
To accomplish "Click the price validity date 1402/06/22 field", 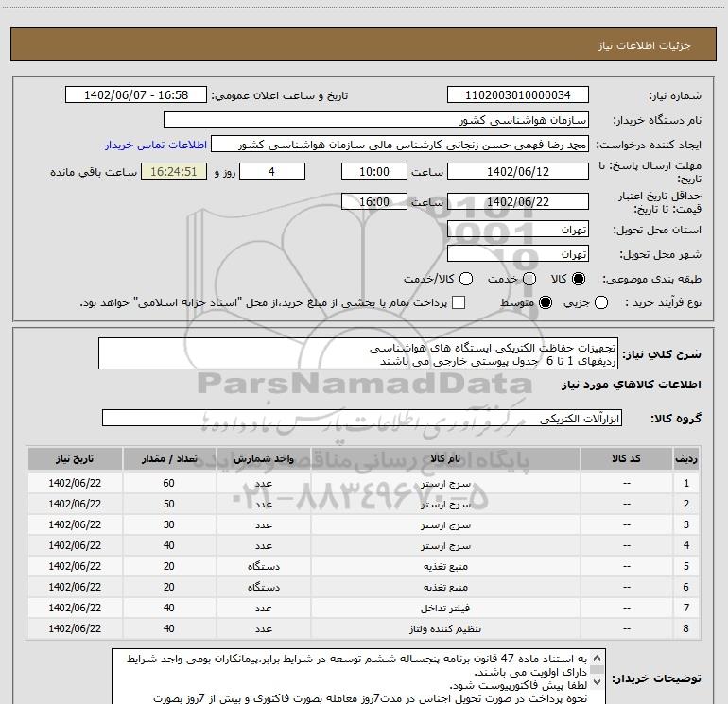I will (518, 201).
